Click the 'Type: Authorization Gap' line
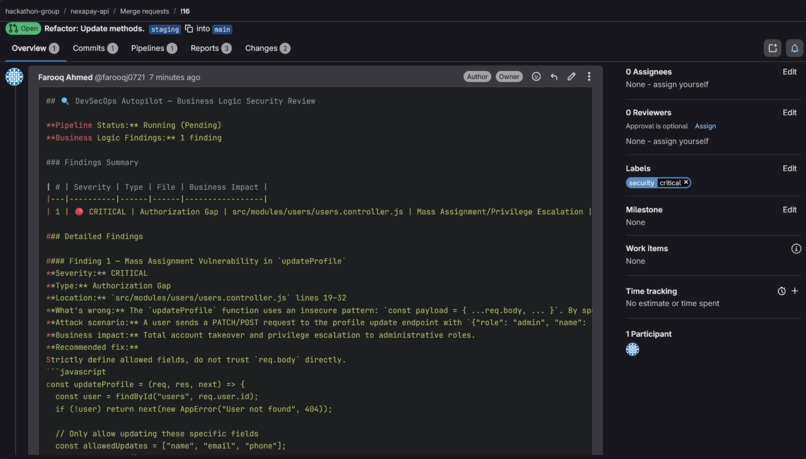The width and height of the screenshot is (806, 459). [108, 286]
